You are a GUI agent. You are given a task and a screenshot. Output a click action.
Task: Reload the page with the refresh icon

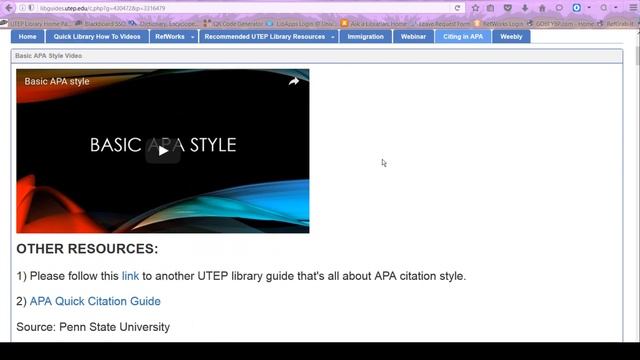[458, 8]
